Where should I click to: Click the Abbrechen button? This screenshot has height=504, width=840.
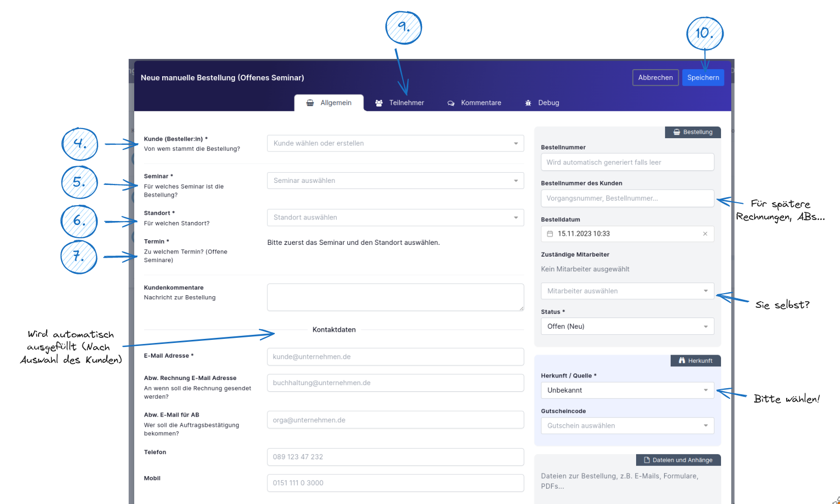[x=655, y=78]
